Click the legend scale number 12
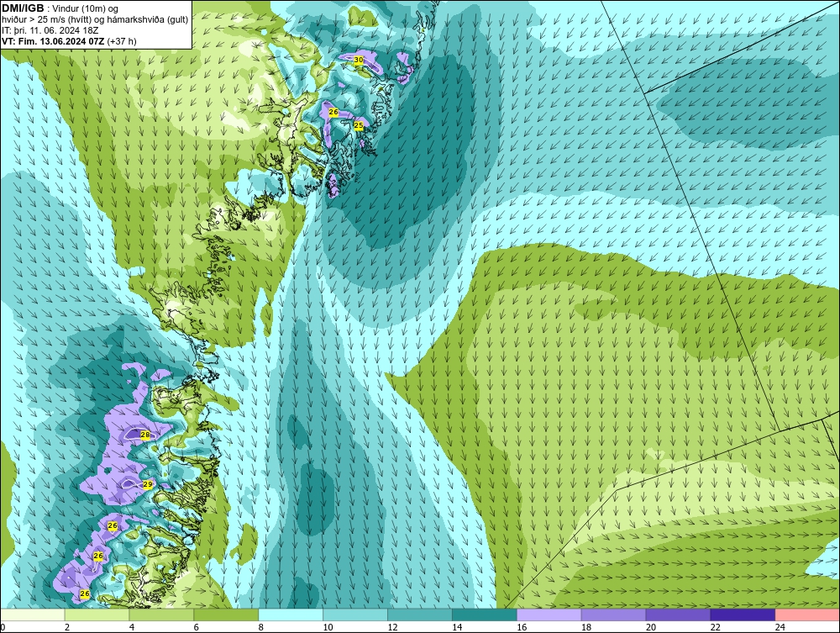The image size is (840, 633). pos(392,627)
